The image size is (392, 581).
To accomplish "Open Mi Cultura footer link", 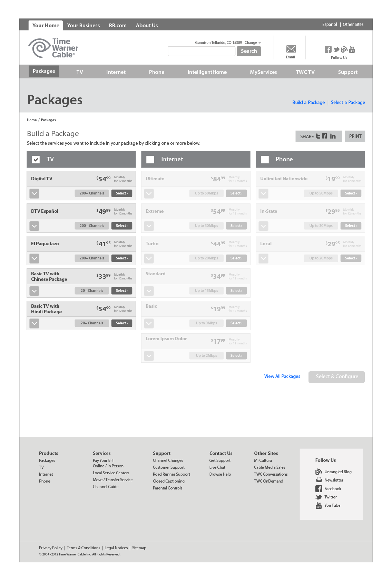I will 263,460.
